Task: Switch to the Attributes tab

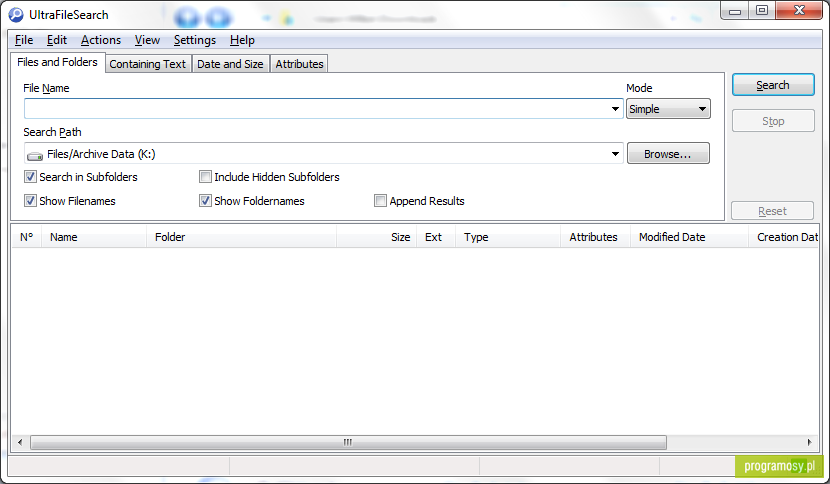Action: 299,64
